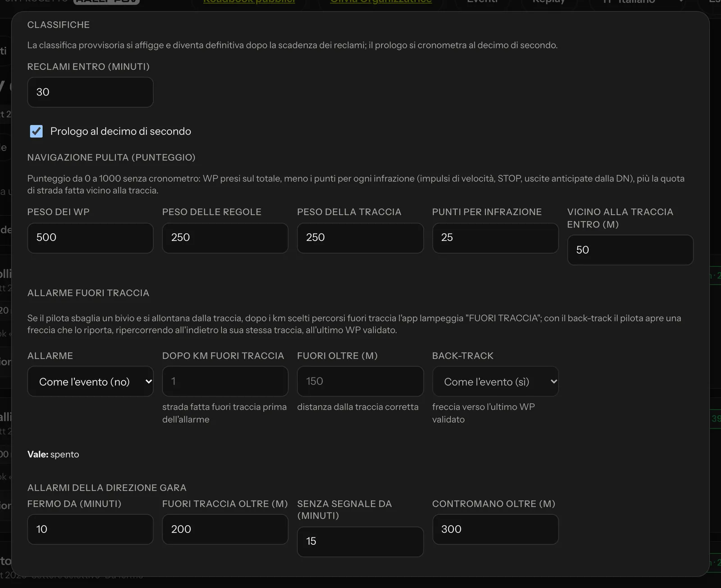Select the Prologo al decimo di secondo label

coord(121,131)
